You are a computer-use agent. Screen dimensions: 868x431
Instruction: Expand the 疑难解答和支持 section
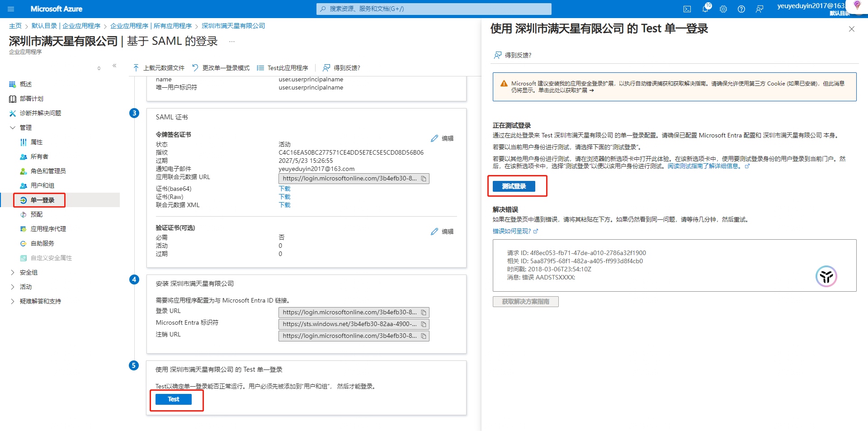click(x=13, y=301)
